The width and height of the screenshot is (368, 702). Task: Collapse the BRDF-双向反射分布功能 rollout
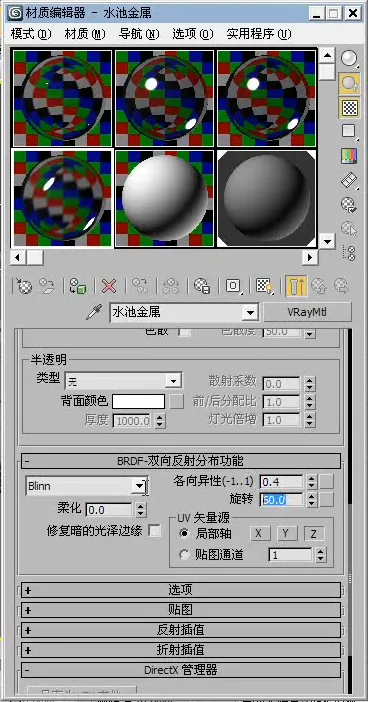pyautogui.click(x=180, y=460)
